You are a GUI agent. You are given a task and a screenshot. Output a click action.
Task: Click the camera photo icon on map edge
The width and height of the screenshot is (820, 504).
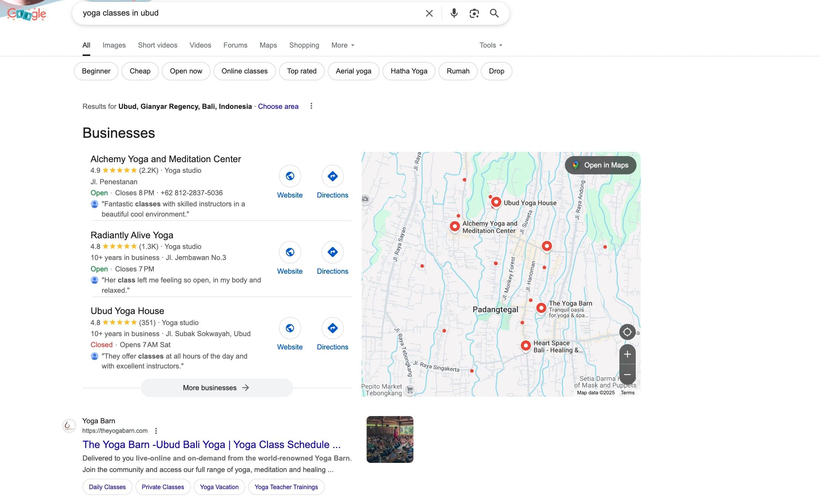365,199
